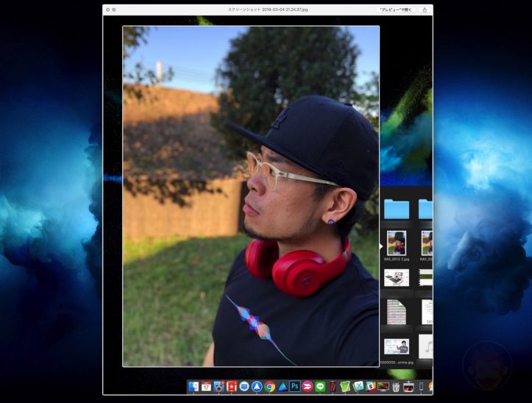Launch Spark mail paper plane icon
Screen dimensions: 532x403
pos(258,386)
